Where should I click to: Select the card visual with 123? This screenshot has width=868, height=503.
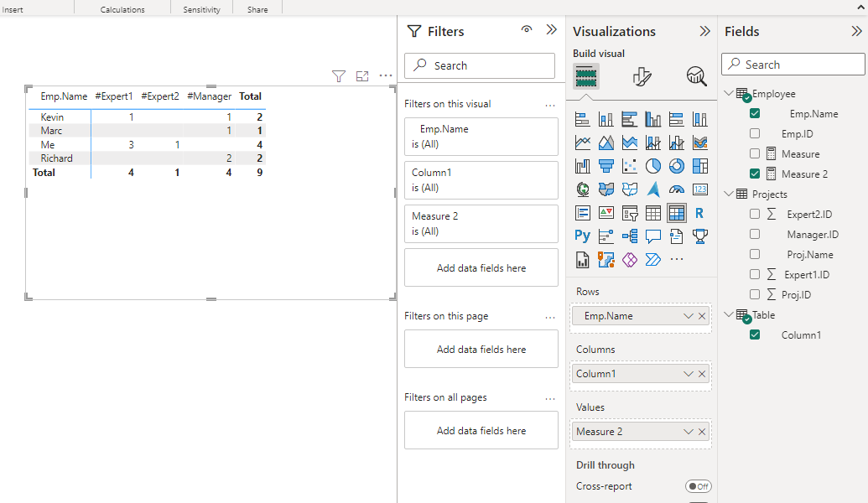point(700,189)
